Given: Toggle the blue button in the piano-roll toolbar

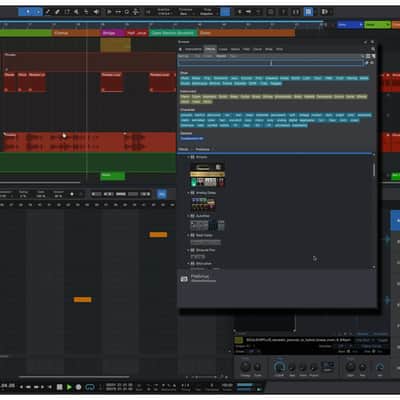Looking at the screenshot, I should [162, 194].
